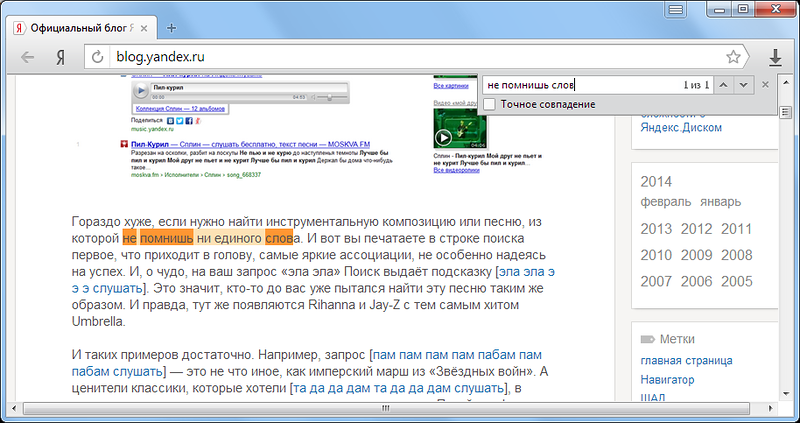Select the 2010 archive year
The image size is (800, 423).
pyautogui.click(x=656, y=255)
